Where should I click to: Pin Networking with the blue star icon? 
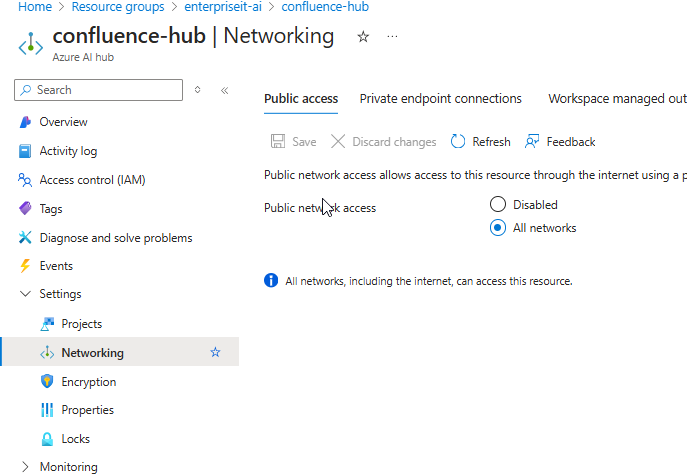coord(215,352)
